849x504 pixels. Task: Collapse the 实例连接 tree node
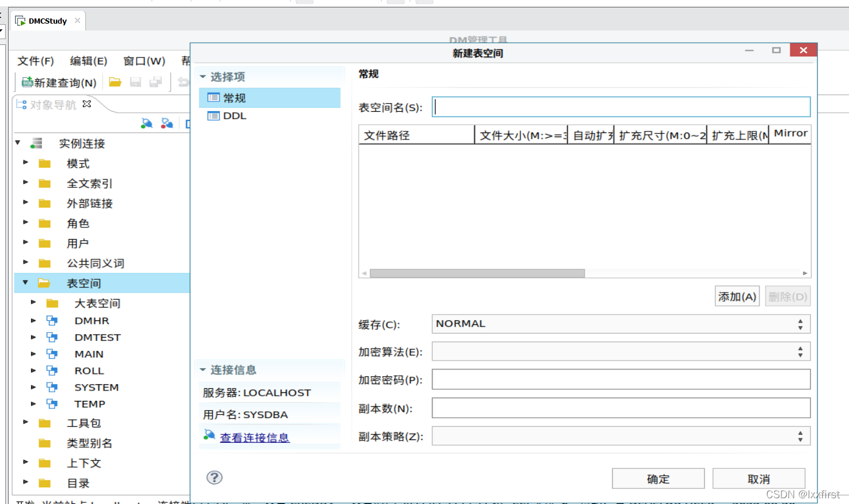point(18,143)
